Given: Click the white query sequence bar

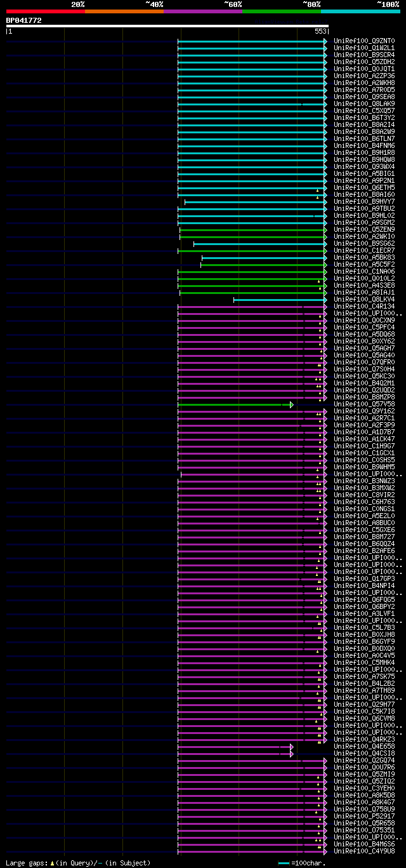Looking at the screenshot, I should point(167,26).
